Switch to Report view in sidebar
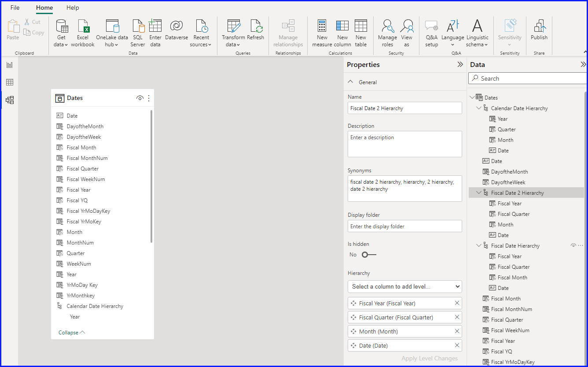Screen dimensions: 588x367 [x=10, y=65]
